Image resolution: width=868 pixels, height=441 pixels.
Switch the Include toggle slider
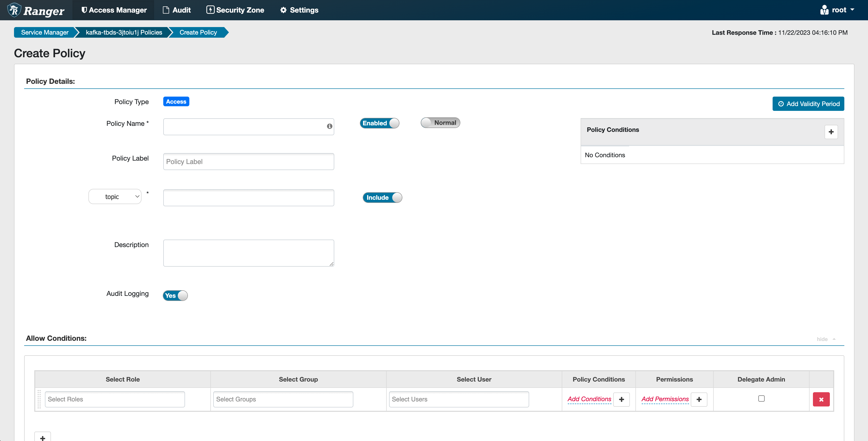pyautogui.click(x=382, y=198)
